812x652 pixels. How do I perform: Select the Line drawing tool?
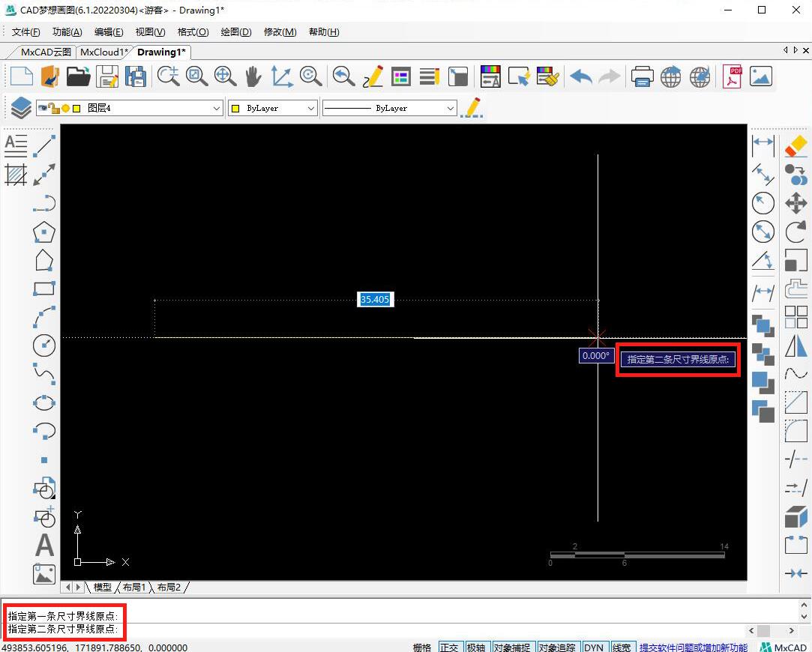click(44, 145)
